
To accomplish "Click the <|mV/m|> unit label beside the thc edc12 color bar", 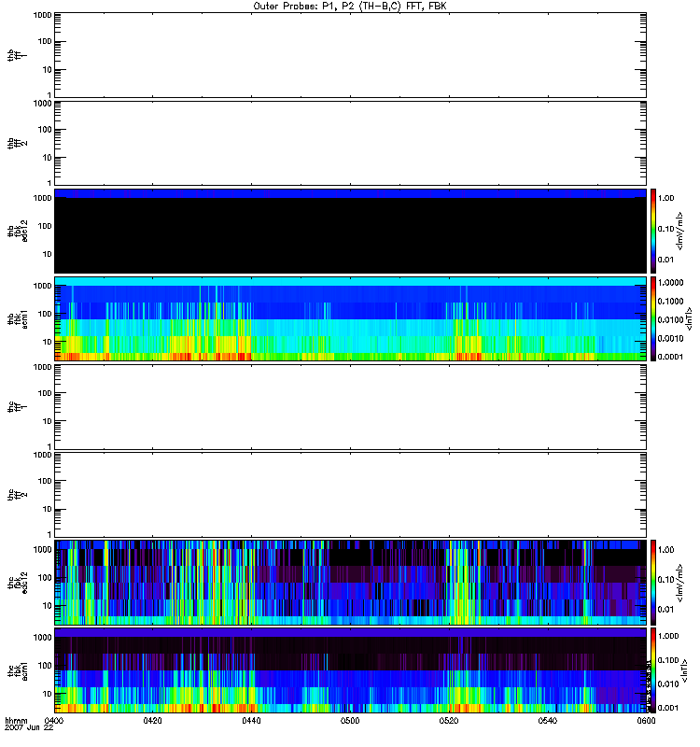I will click(x=680, y=582).
